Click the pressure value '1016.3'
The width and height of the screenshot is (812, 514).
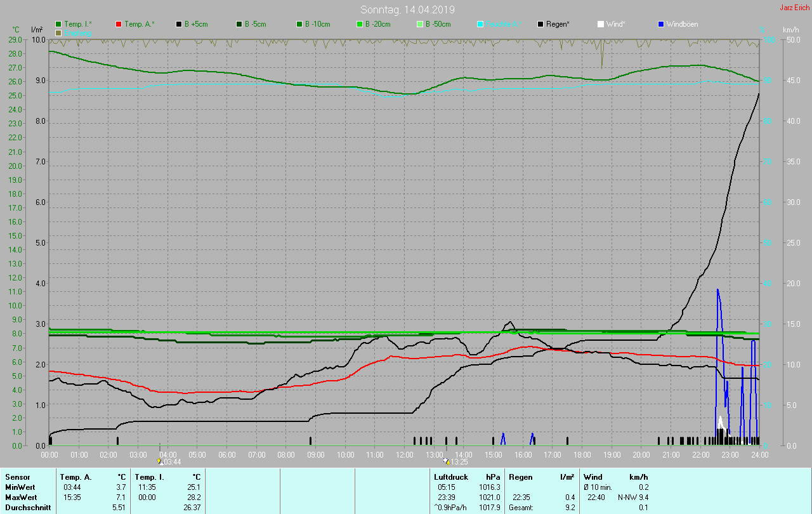(x=490, y=487)
